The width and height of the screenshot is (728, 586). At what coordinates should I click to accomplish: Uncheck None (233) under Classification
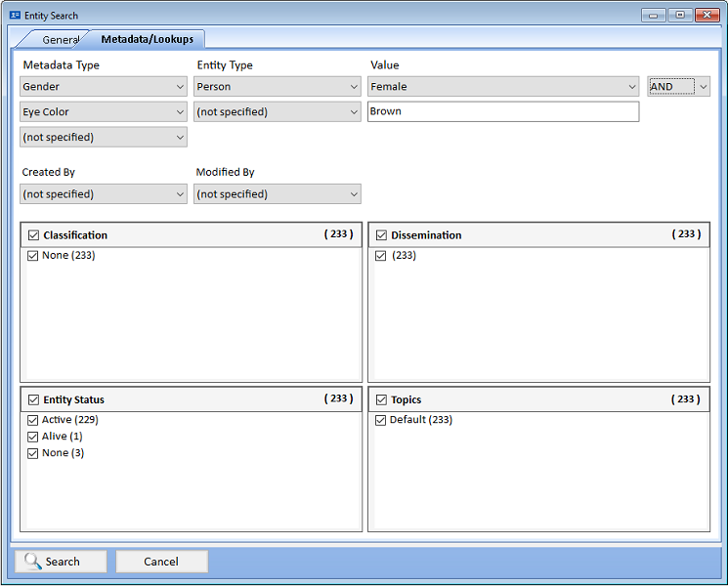click(x=32, y=256)
